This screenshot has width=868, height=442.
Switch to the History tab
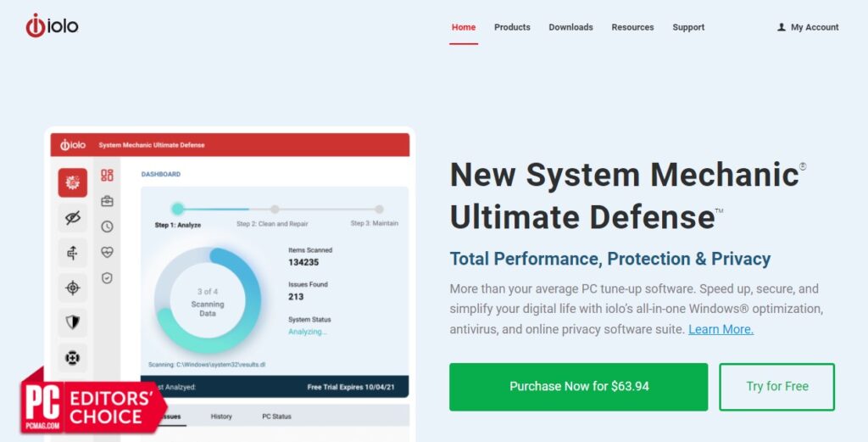221,417
